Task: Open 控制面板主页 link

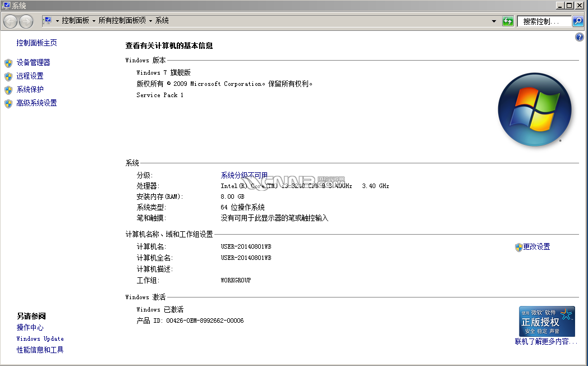Action: 37,43
